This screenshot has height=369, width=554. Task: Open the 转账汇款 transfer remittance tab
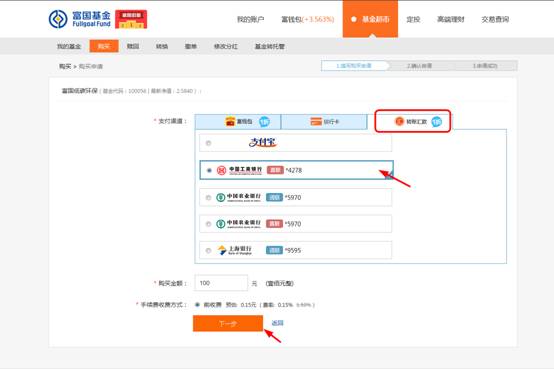[x=413, y=121]
